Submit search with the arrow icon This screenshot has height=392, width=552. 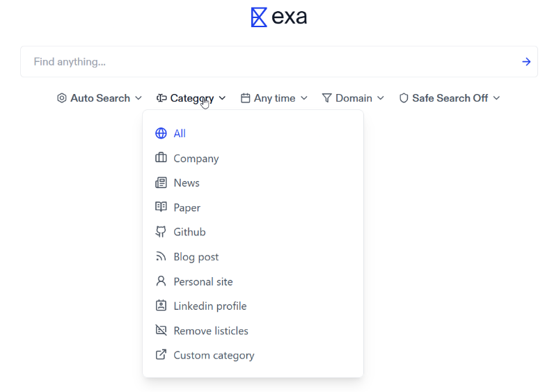tap(526, 62)
